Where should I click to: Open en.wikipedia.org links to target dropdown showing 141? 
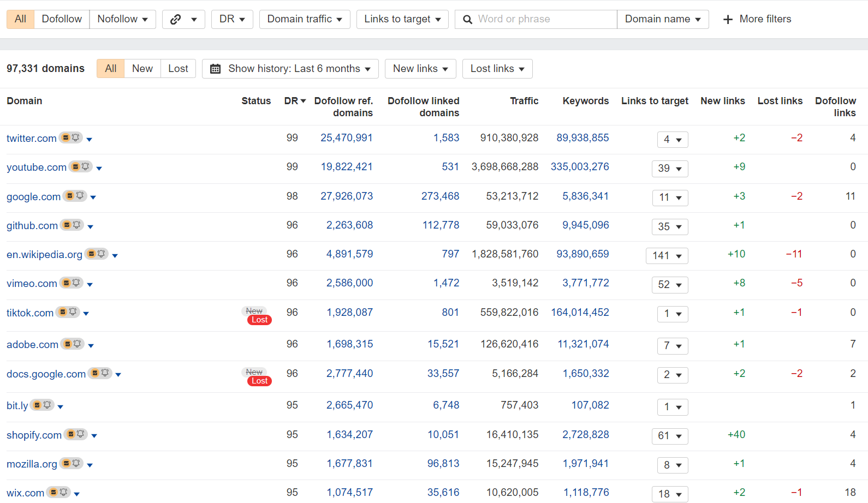(667, 256)
